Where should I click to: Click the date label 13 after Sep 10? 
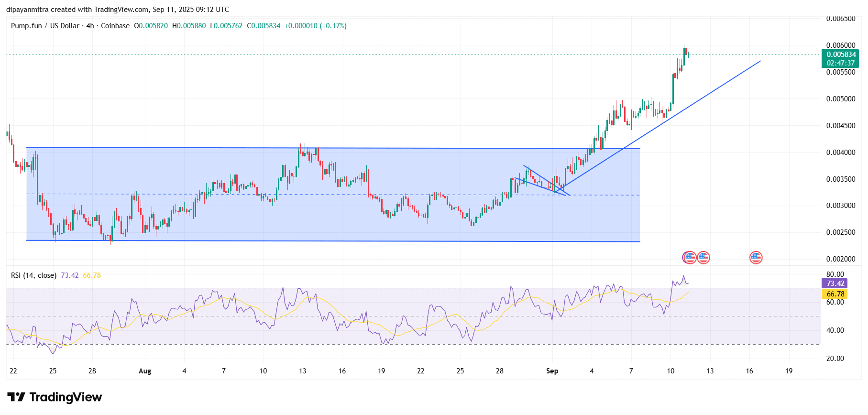[x=710, y=371]
